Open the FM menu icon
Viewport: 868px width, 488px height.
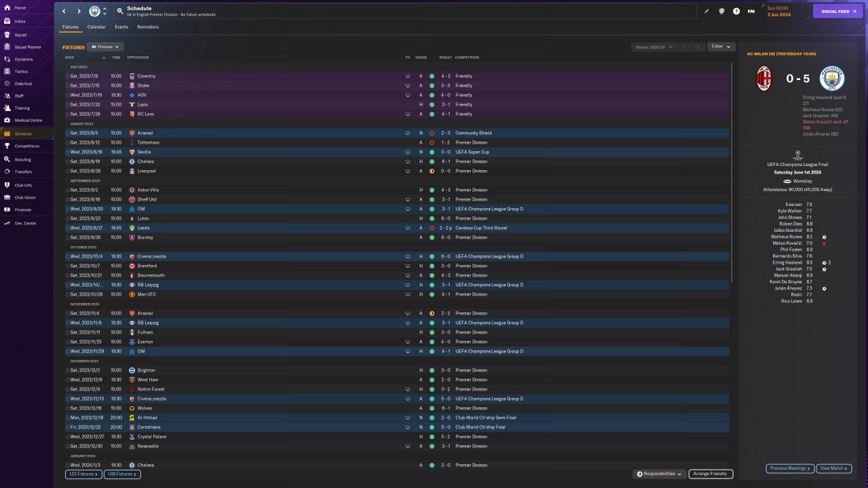[751, 12]
